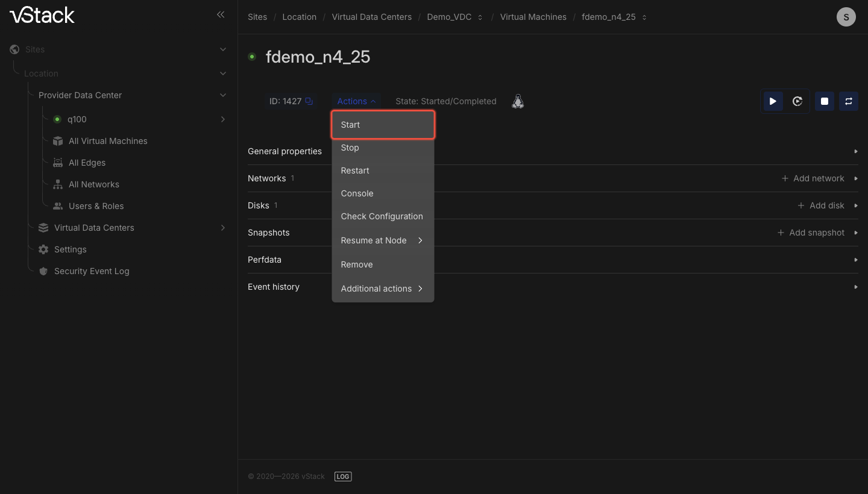
Task: Click Add snapshot link
Action: pos(811,233)
